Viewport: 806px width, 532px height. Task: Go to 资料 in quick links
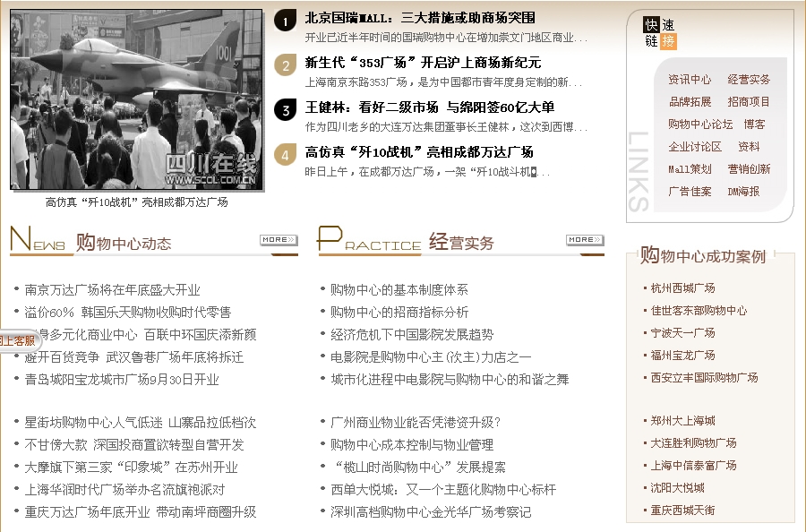(x=749, y=147)
